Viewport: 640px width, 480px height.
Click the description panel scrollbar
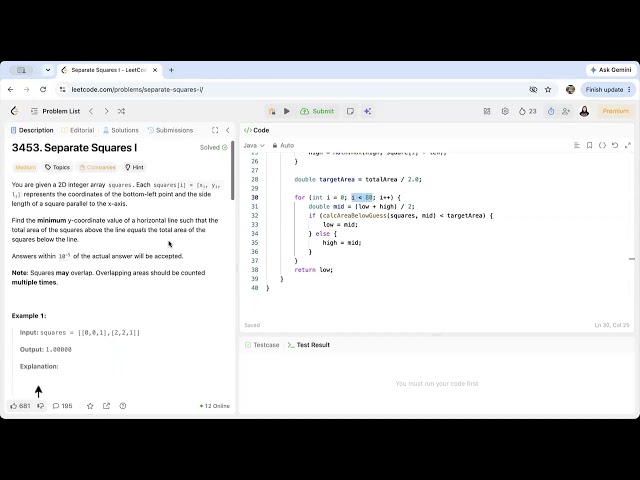click(x=233, y=171)
